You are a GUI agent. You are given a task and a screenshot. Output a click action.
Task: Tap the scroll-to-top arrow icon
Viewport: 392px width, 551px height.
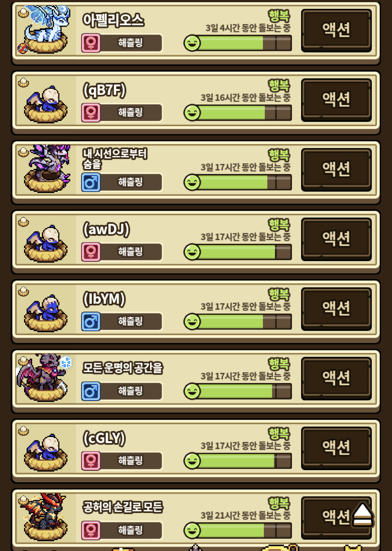coord(362,515)
